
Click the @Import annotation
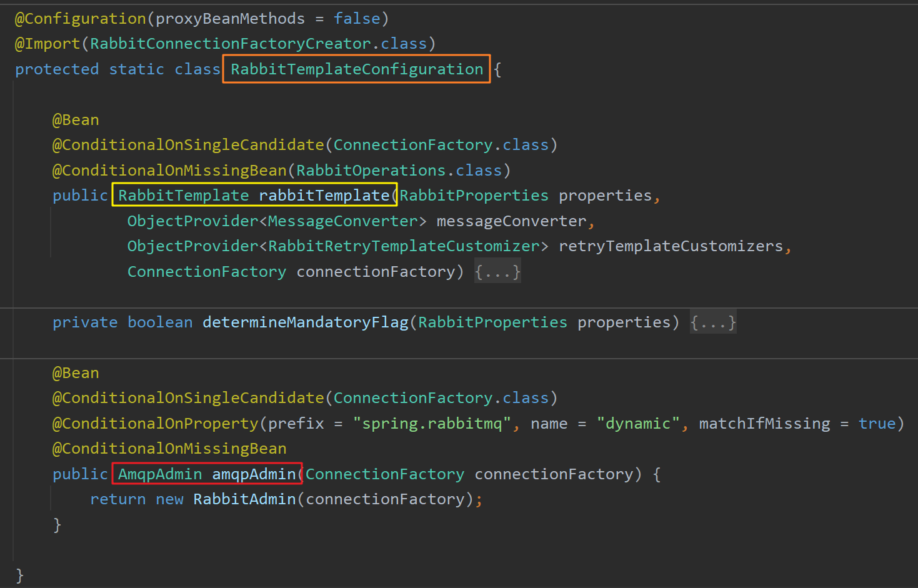(x=48, y=44)
